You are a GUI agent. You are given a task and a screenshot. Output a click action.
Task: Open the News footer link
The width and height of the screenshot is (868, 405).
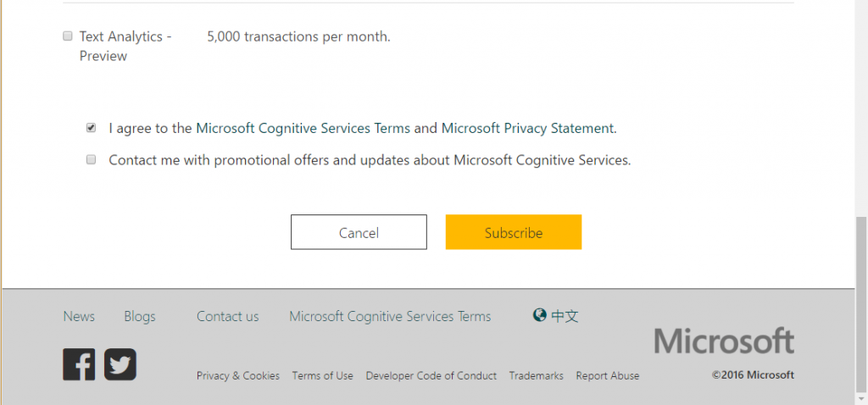79,316
